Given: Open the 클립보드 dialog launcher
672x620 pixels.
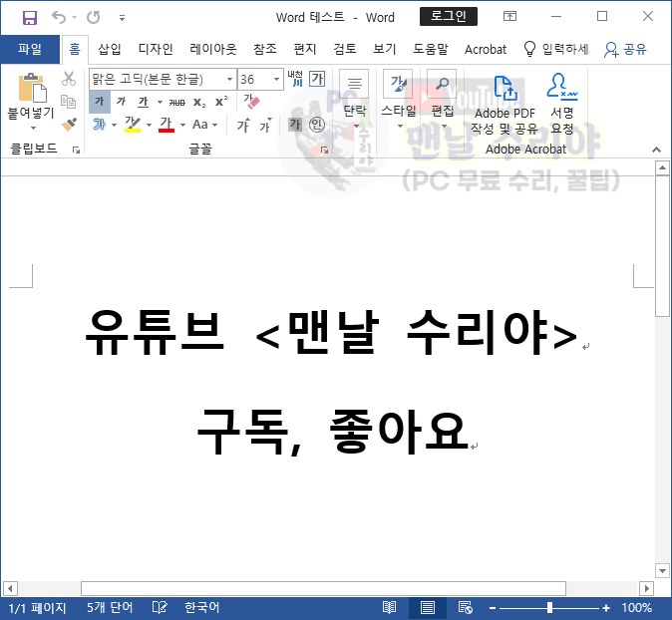Looking at the screenshot, I should coord(76,150).
